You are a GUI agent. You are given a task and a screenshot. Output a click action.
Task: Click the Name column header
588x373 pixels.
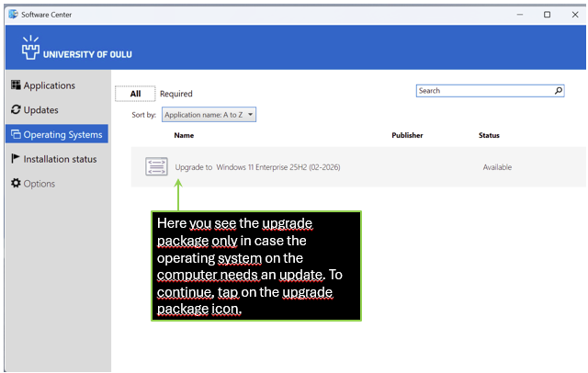coord(184,135)
